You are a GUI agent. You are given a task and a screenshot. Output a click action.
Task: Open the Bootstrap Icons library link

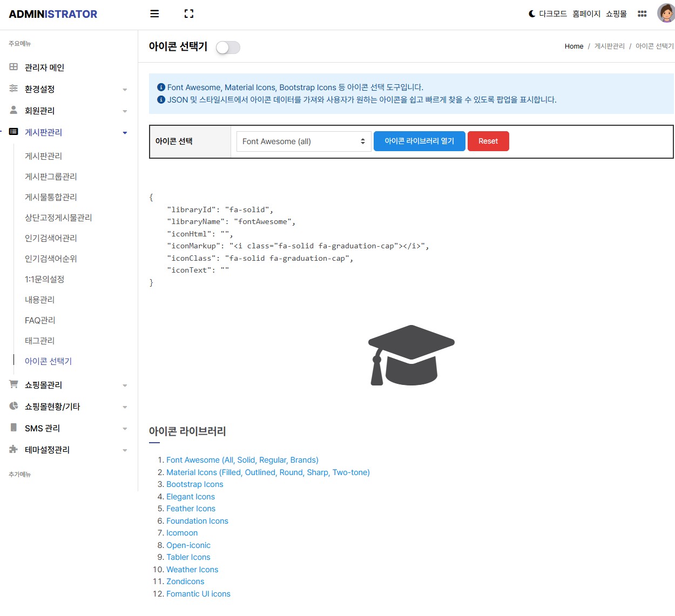coord(194,484)
